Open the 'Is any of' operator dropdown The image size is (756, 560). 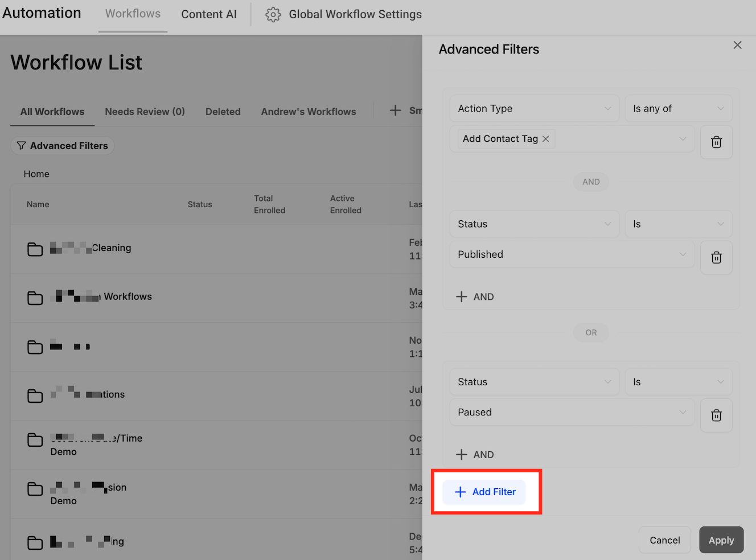point(679,109)
